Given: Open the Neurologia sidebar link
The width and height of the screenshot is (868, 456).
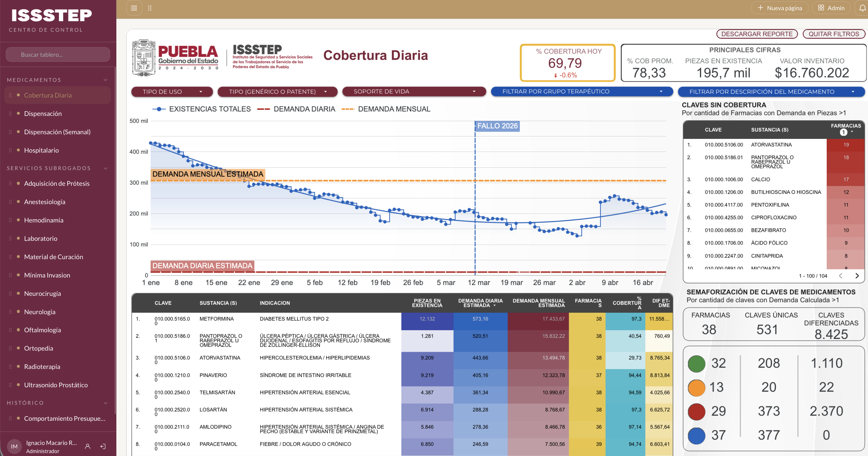Looking at the screenshot, I should [x=40, y=312].
